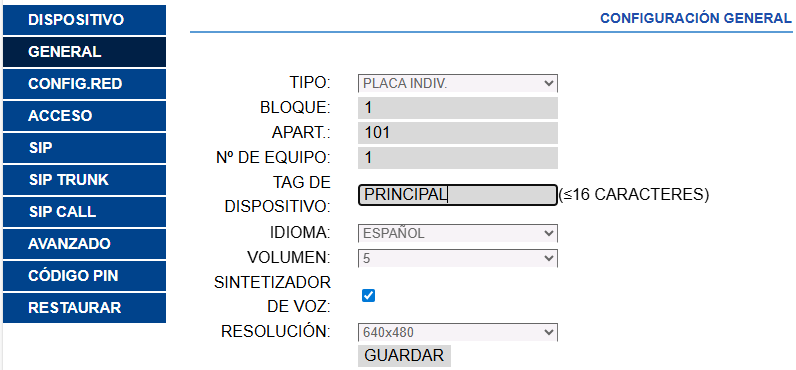This screenshot has width=796, height=370.
Task: Open the CÓDIGO PIN page
Action: [84, 276]
